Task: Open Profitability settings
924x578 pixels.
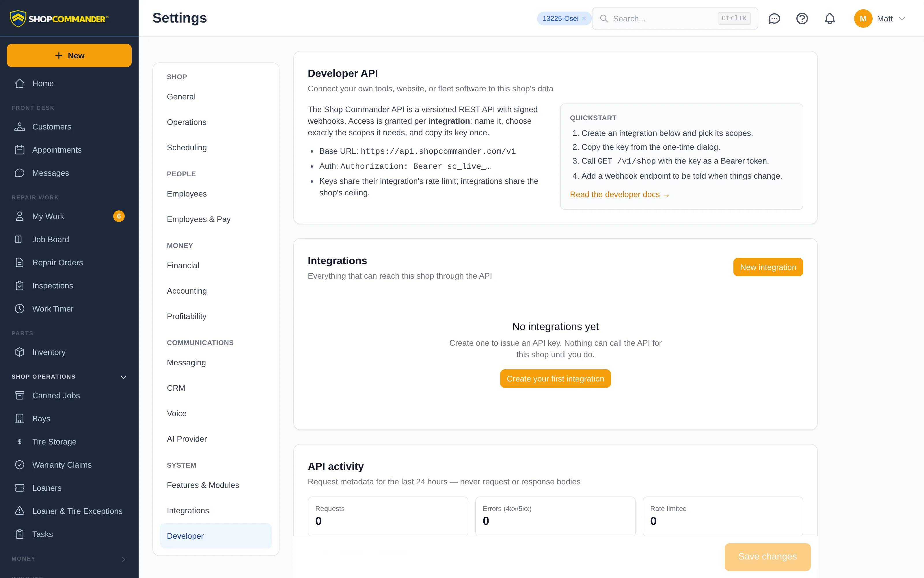Action: point(216,316)
